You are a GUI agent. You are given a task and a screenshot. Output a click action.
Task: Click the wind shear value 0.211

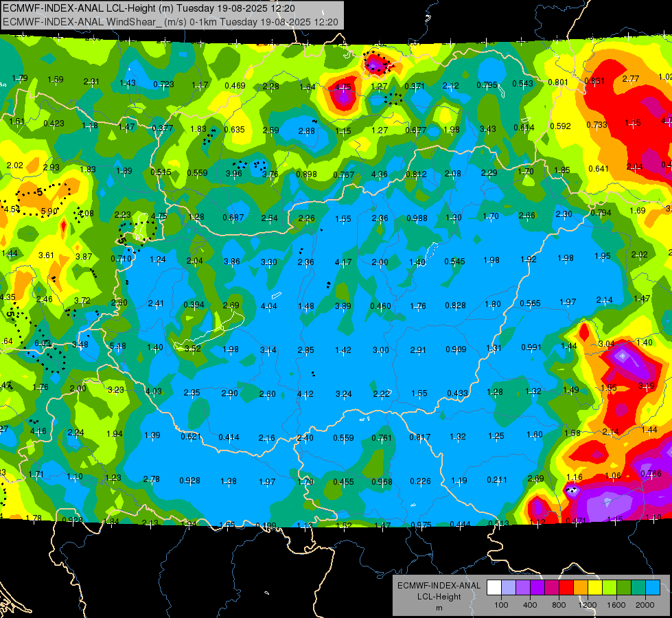(497, 480)
